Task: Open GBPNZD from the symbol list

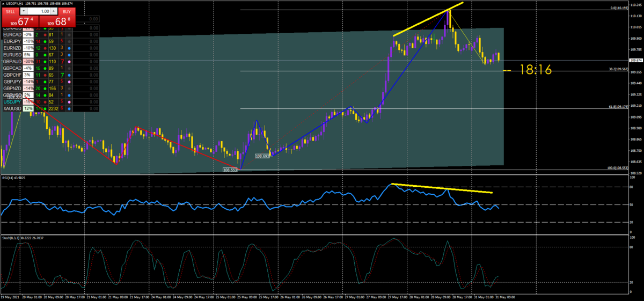Action: point(12,88)
